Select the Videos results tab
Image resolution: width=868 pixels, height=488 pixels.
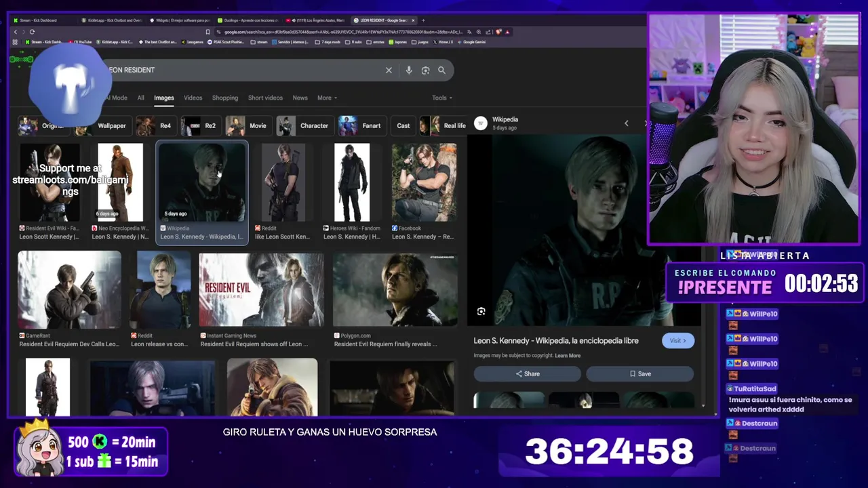tap(193, 98)
